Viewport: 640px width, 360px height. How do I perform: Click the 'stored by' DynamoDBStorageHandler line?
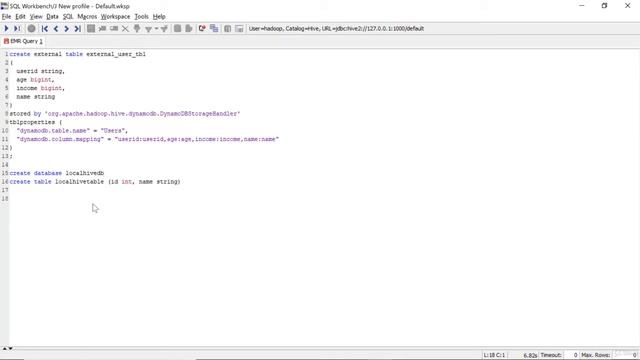125,113
